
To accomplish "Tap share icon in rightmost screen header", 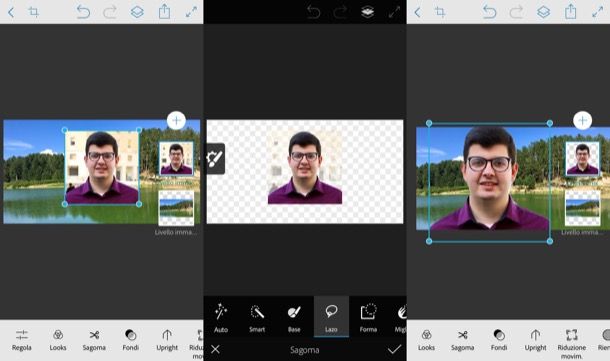I will pos(570,12).
